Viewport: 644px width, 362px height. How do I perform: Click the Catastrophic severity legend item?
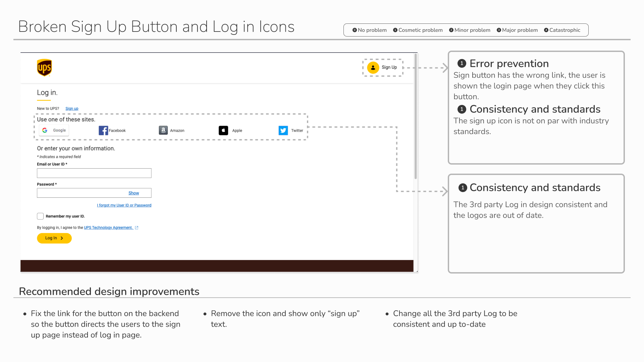562,30
